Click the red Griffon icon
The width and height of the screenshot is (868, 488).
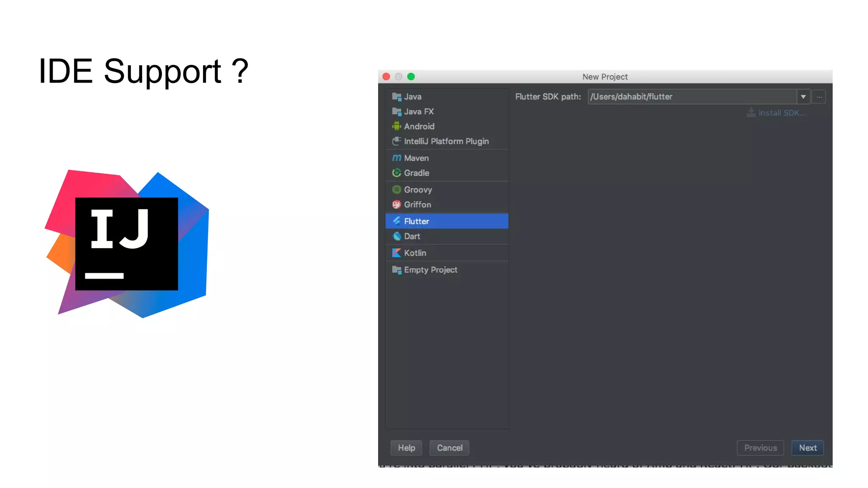[x=397, y=205]
